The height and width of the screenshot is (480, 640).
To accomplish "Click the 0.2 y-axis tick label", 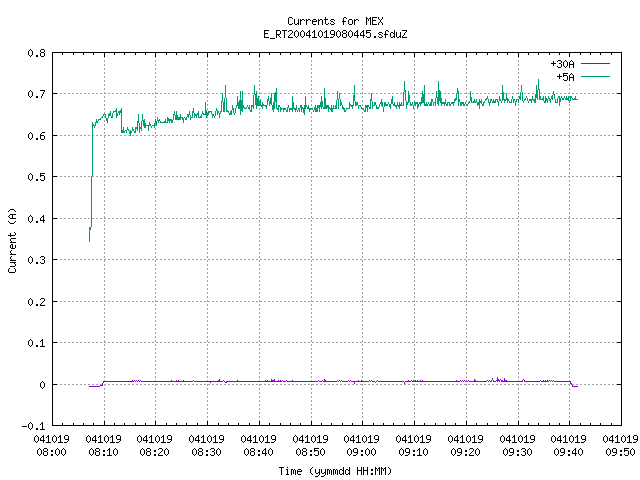I will [36, 302].
